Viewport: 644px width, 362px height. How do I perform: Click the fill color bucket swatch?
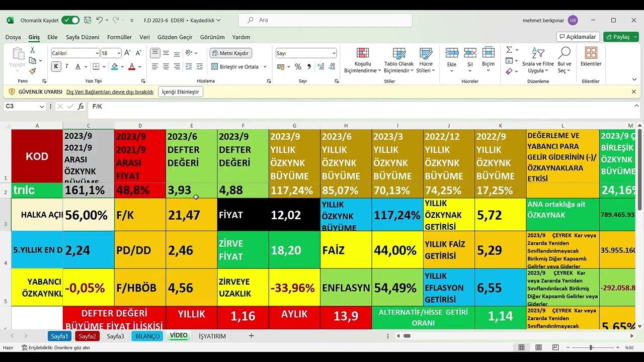[115, 66]
